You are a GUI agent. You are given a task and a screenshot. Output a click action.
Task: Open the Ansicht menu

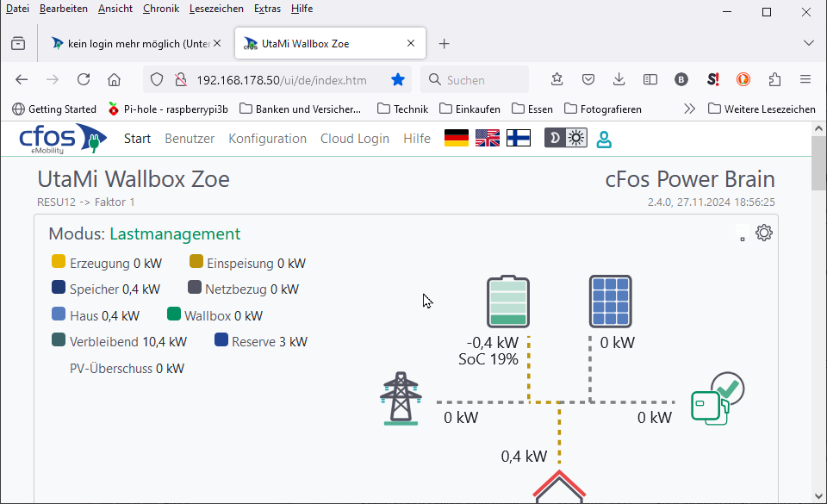pos(115,9)
